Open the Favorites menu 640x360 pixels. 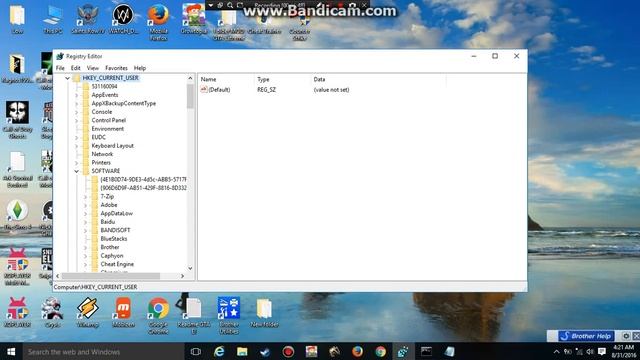(x=116, y=68)
